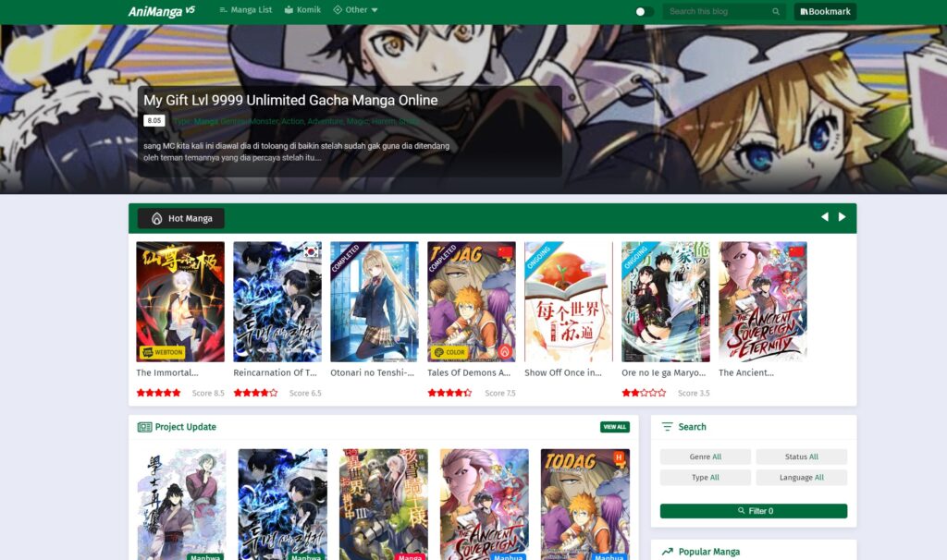
Task: Open the Status All dropdown
Action: coord(802,457)
